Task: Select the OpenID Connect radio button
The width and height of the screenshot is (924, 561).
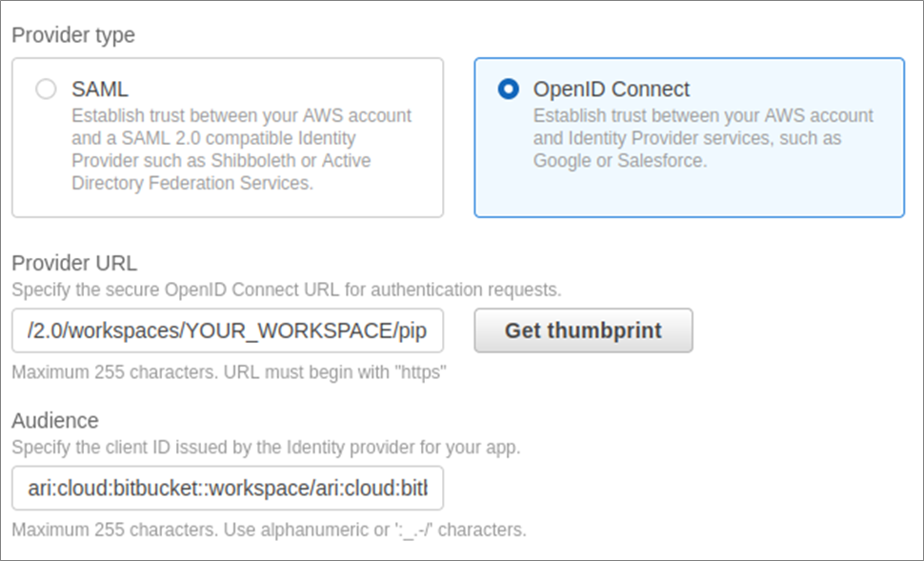Action: [x=508, y=90]
